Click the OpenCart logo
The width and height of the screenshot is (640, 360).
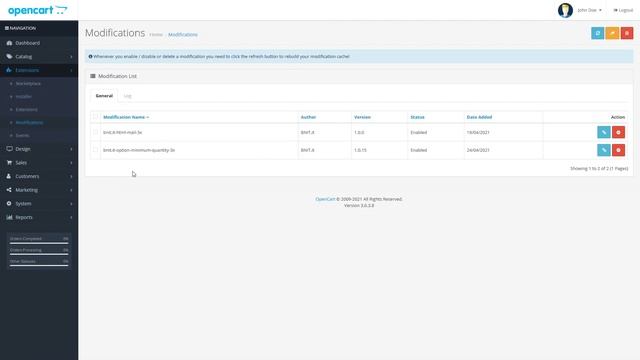38,10
